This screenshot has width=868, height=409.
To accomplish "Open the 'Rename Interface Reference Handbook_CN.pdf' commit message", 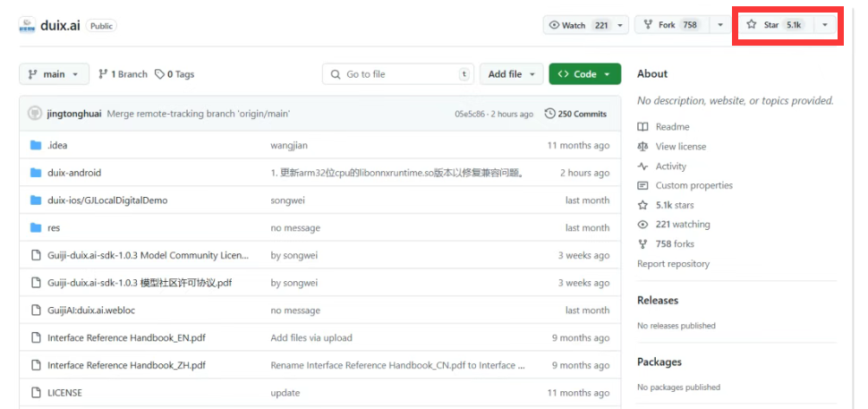I will click(398, 365).
